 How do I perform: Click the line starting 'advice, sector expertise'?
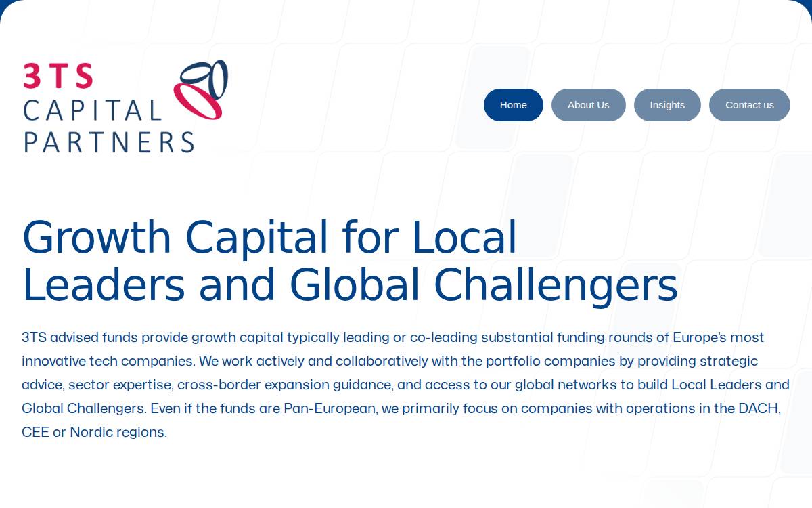[x=406, y=385]
